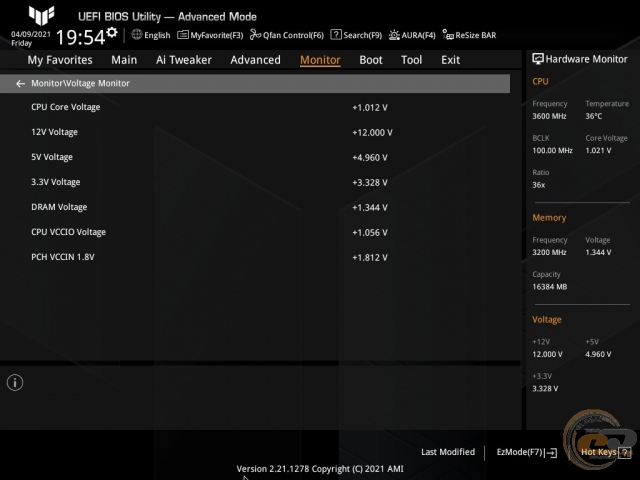This screenshot has width=640, height=480.
Task: Click the 3600 MHz CPU frequency
Action: click(549, 116)
